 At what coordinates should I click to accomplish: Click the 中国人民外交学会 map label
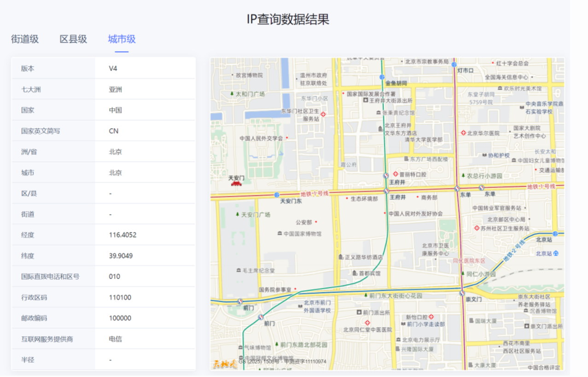(x=261, y=138)
